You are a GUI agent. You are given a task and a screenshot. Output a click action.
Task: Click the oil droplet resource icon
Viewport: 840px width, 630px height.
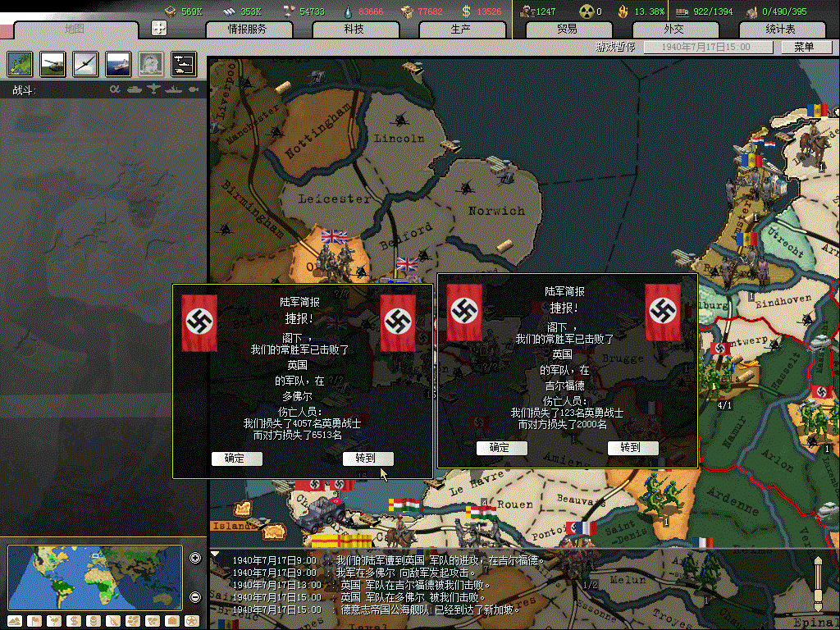click(x=349, y=11)
